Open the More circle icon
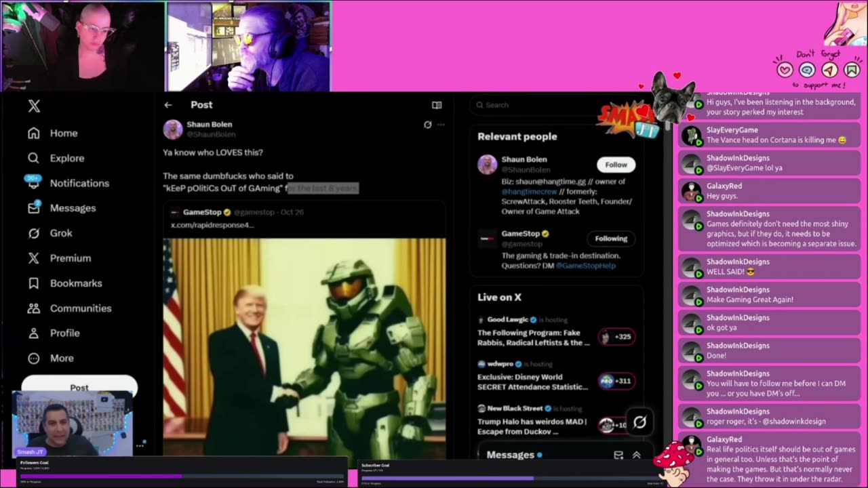Image resolution: width=868 pixels, height=488 pixels. [x=33, y=359]
